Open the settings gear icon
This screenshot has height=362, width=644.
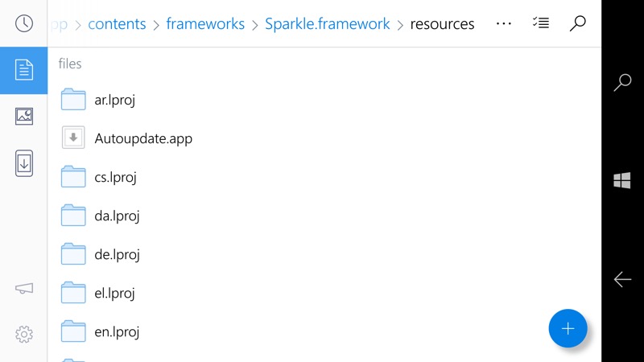[x=24, y=335]
